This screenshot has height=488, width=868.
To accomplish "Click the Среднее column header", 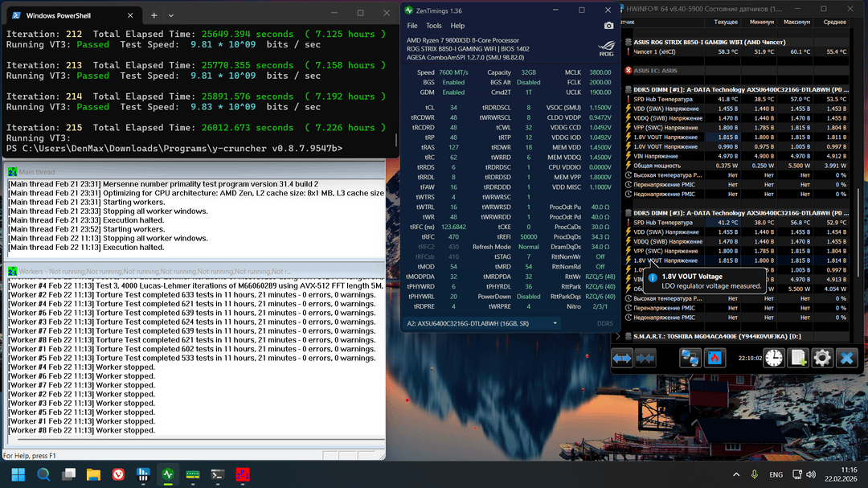I will click(x=834, y=22).
